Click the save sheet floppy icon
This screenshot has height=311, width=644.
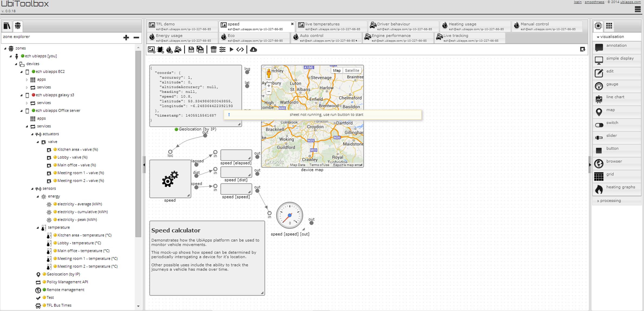coord(191,50)
